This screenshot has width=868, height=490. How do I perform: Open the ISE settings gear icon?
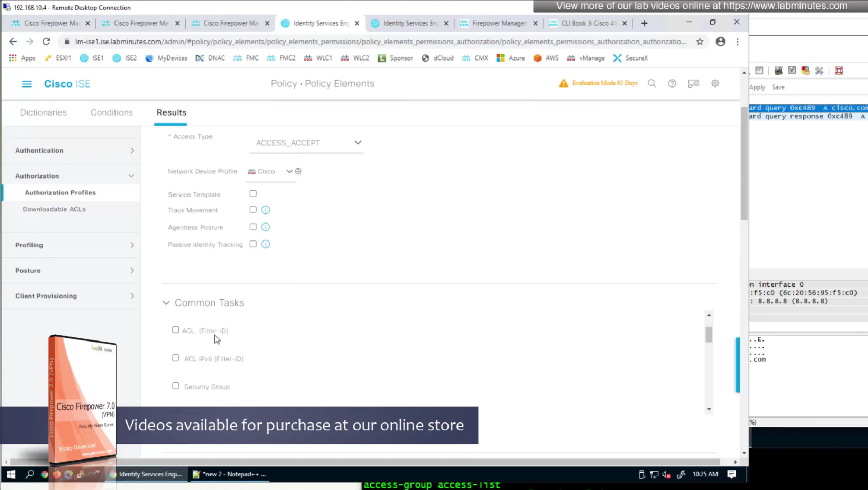715,83
